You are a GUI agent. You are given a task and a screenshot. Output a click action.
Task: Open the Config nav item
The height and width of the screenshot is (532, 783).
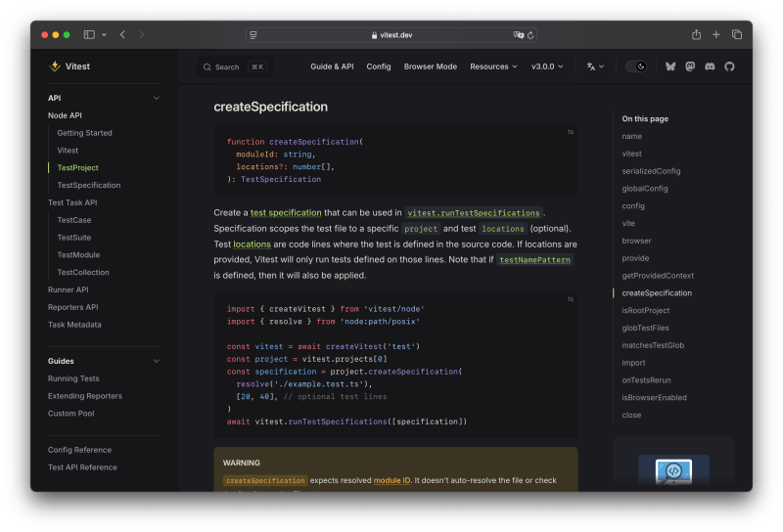[379, 66]
